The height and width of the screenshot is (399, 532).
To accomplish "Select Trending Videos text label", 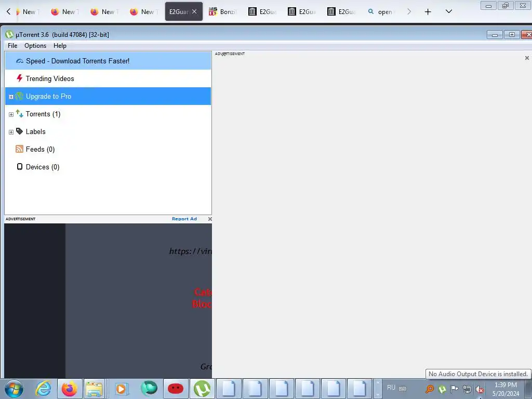I will (50, 79).
